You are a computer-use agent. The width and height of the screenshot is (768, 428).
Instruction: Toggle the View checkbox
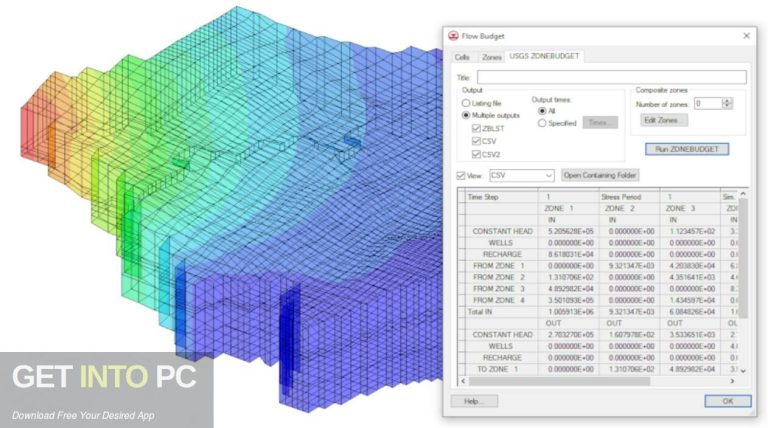(x=460, y=175)
